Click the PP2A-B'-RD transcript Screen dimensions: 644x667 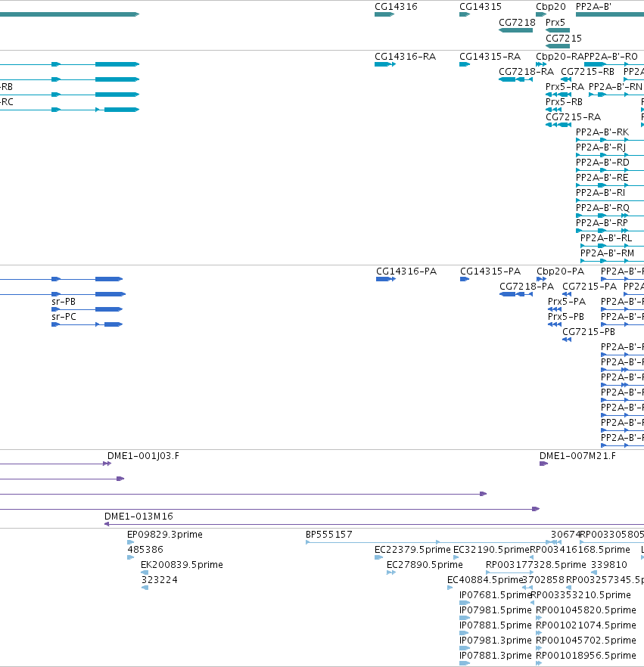point(609,170)
